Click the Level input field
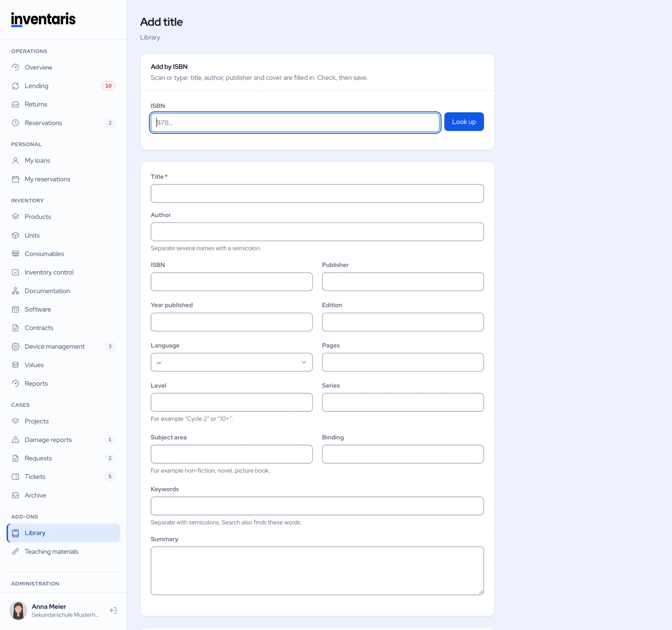The width and height of the screenshot is (672, 630). point(231,402)
